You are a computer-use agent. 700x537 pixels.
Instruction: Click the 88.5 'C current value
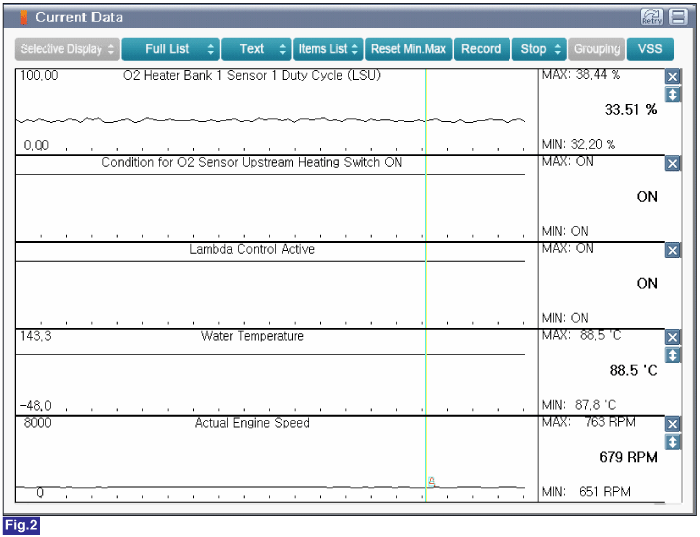(633, 370)
